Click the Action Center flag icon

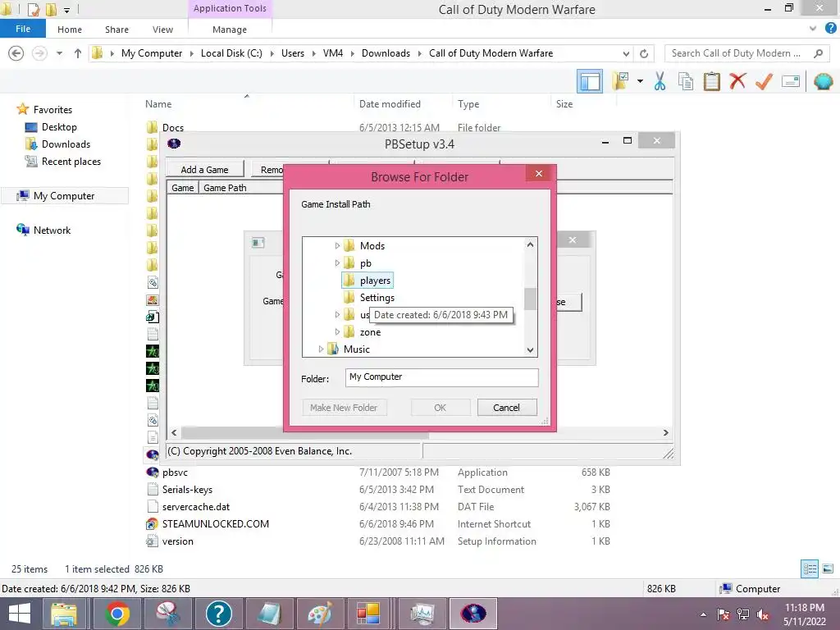(x=724, y=614)
